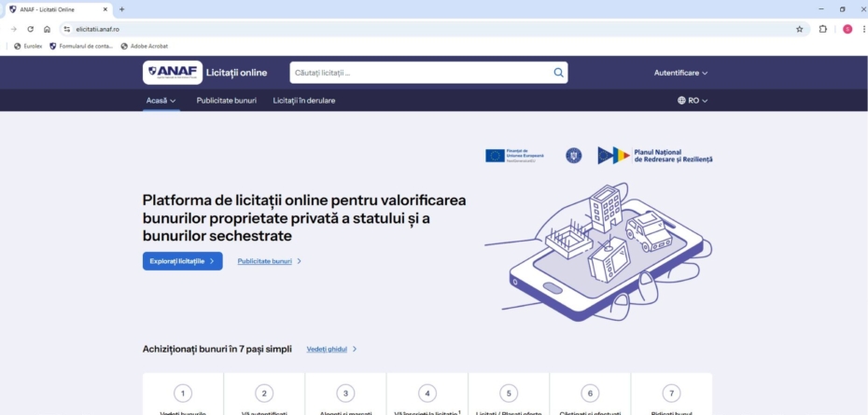868x415 pixels.
Task: Click the forward navigation arrow
Action: [x=14, y=29]
